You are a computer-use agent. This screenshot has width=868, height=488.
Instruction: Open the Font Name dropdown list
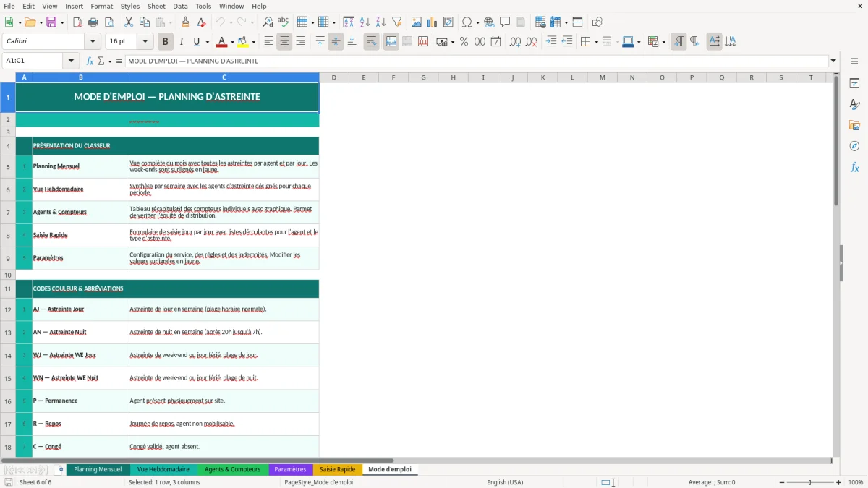(x=92, y=42)
